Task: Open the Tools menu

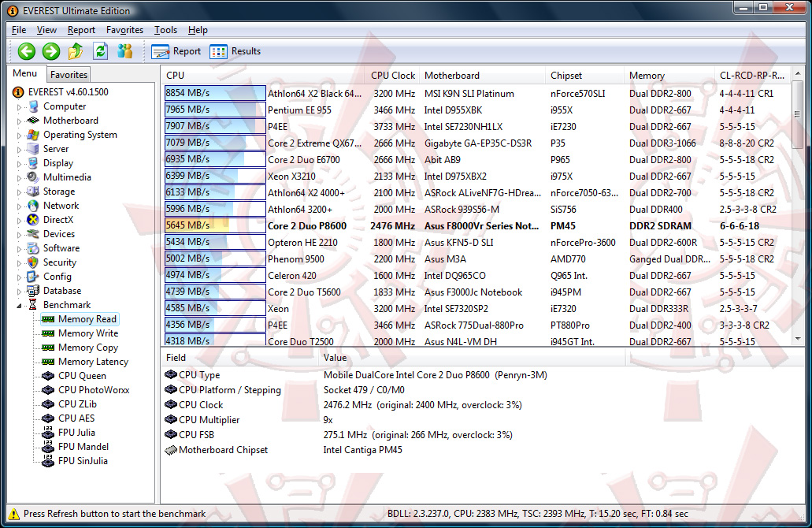Action: tap(165, 30)
